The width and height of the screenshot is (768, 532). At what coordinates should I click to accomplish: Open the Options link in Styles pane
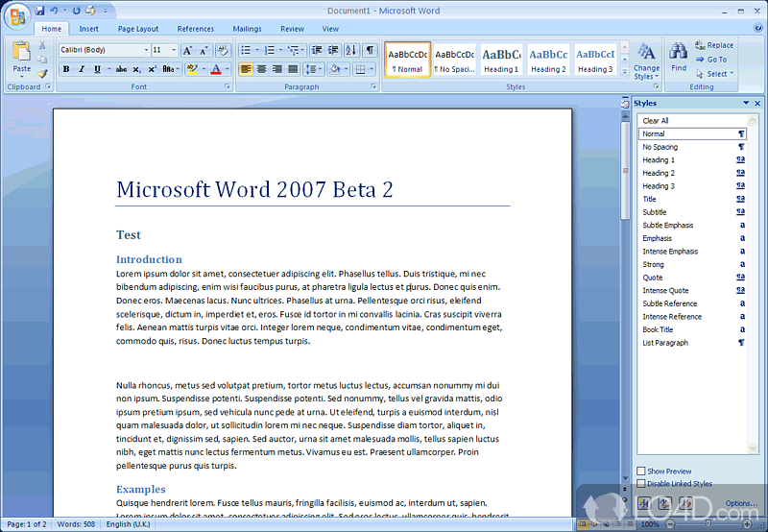click(x=741, y=503)
